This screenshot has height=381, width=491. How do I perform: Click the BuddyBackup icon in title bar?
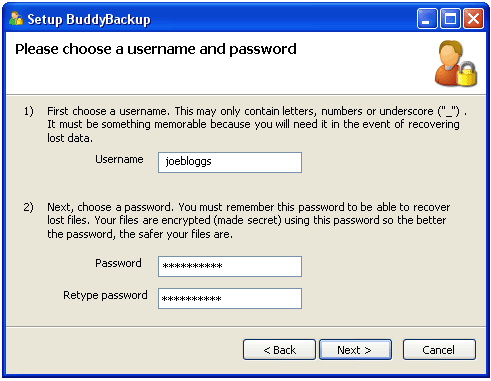[x=16, y=19]
